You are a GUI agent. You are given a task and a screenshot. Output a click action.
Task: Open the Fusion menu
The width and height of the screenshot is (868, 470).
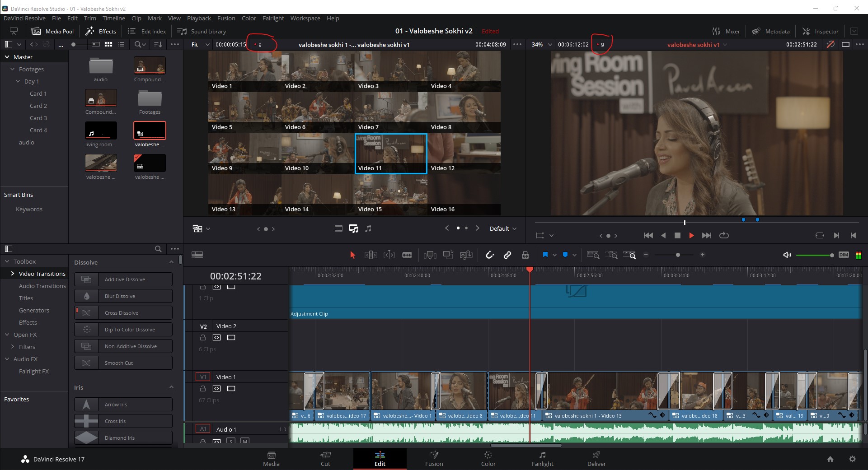click(x=226, y=18)
